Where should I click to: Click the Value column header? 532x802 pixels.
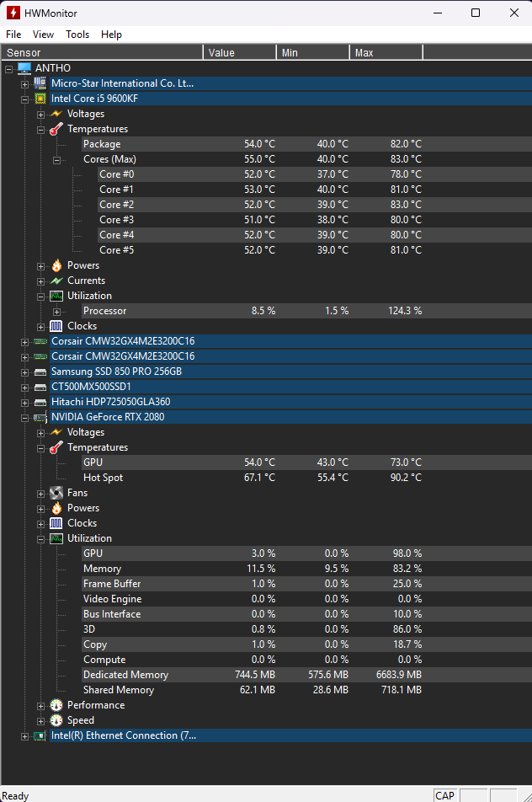[240, 53]
